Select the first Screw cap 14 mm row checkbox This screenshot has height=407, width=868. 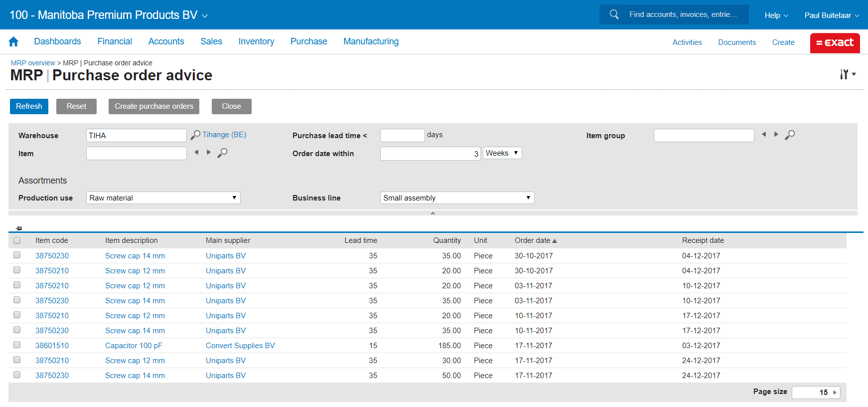pyautogui.click(x=17, y=255)
